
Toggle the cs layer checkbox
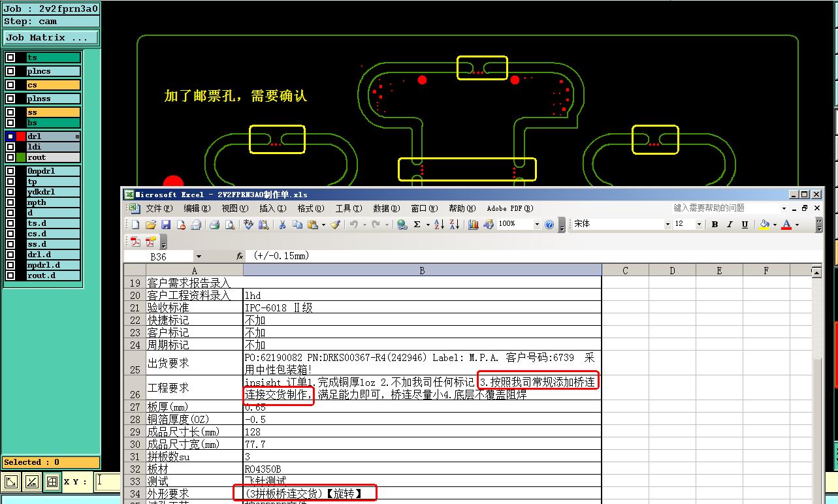10,85
